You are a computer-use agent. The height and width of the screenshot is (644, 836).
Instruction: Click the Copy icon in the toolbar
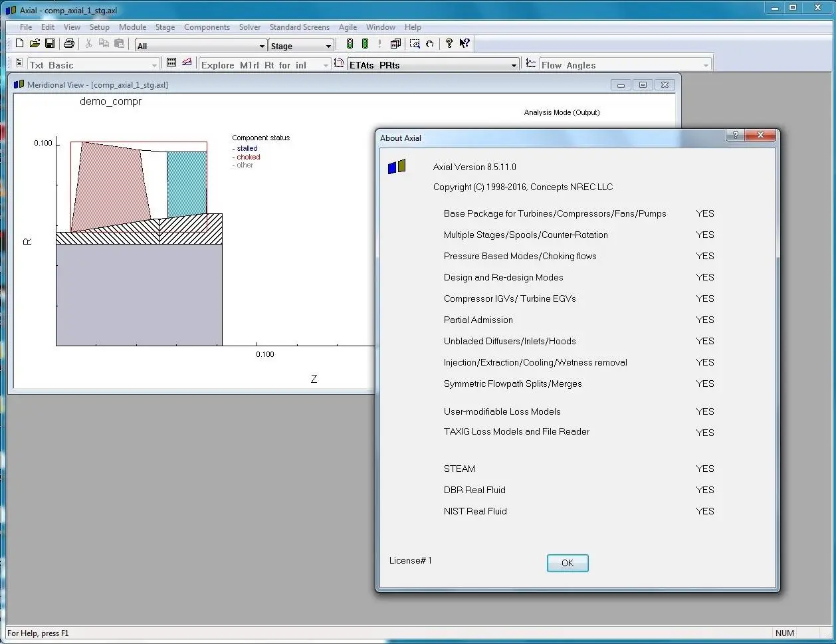point(104,44)
